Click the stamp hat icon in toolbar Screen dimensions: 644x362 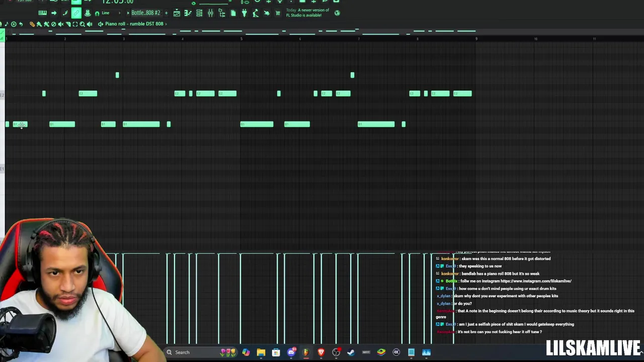click(x=88, y=13)
